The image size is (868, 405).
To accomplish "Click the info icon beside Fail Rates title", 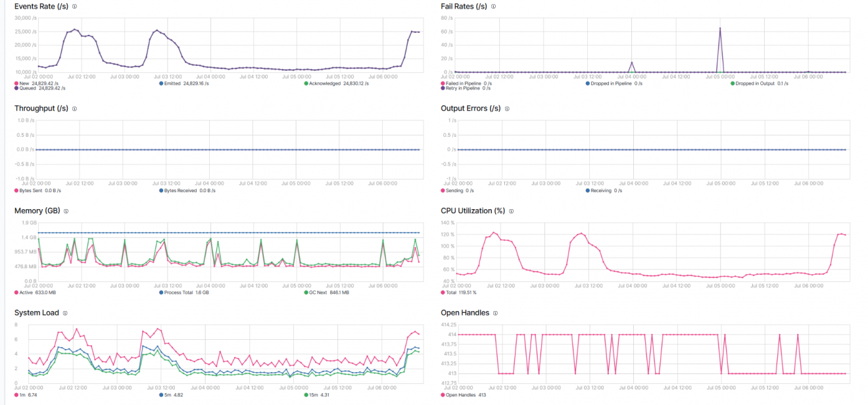I will coord(492,6).
